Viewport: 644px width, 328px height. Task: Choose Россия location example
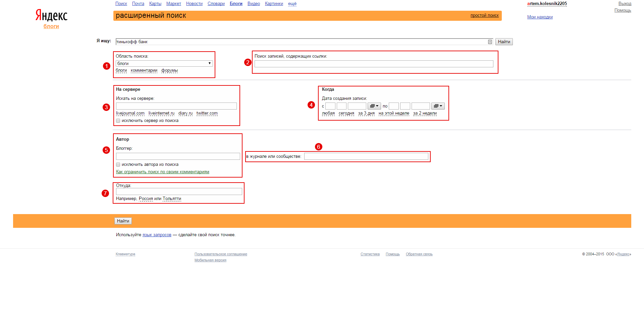click(146, 199)
